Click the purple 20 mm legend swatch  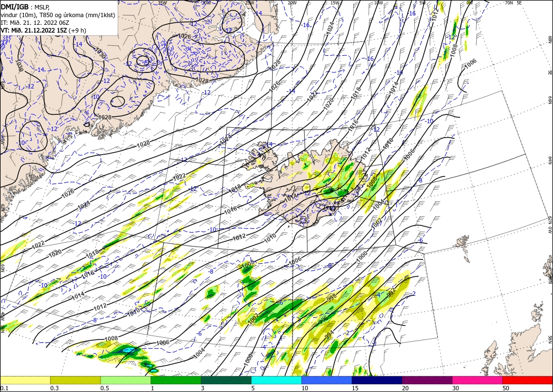tap(427, 380)
